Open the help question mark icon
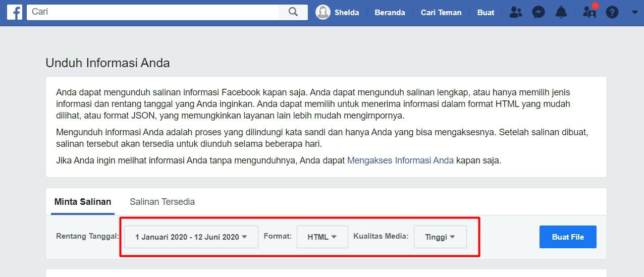The width and height of the screenshot is (644, 277). (612, 12)
